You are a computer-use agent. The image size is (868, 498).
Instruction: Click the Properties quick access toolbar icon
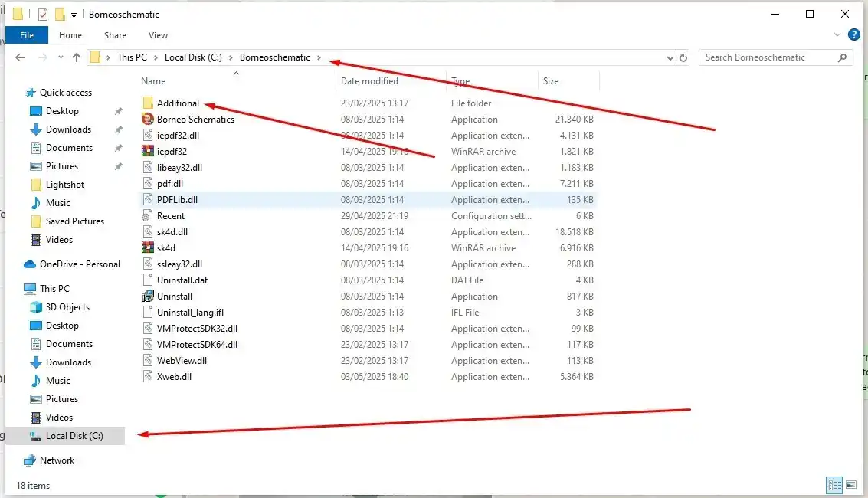[43, 15]
